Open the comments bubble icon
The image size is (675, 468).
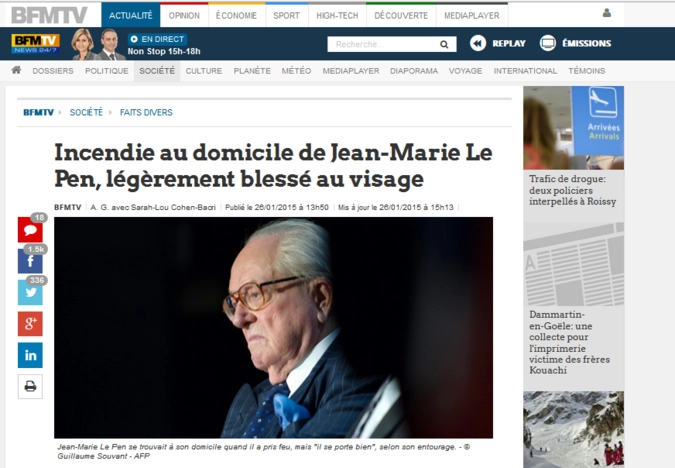pos(30,230)
